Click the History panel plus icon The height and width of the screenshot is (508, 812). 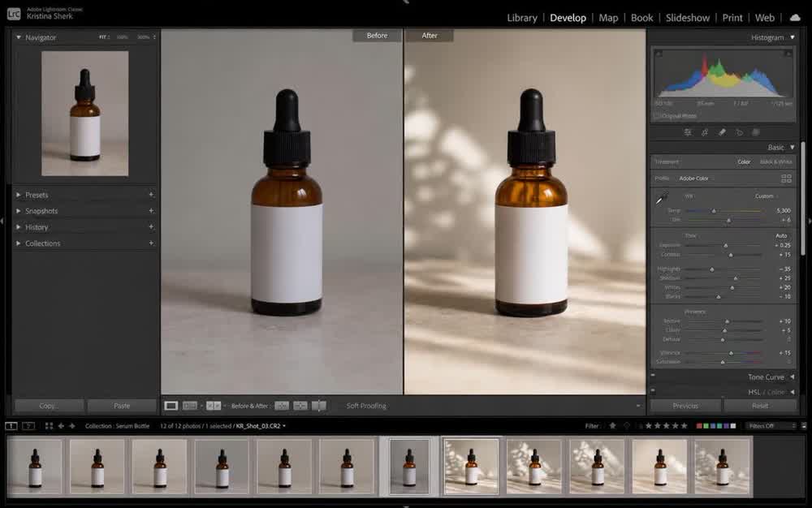tap(151, 226)
